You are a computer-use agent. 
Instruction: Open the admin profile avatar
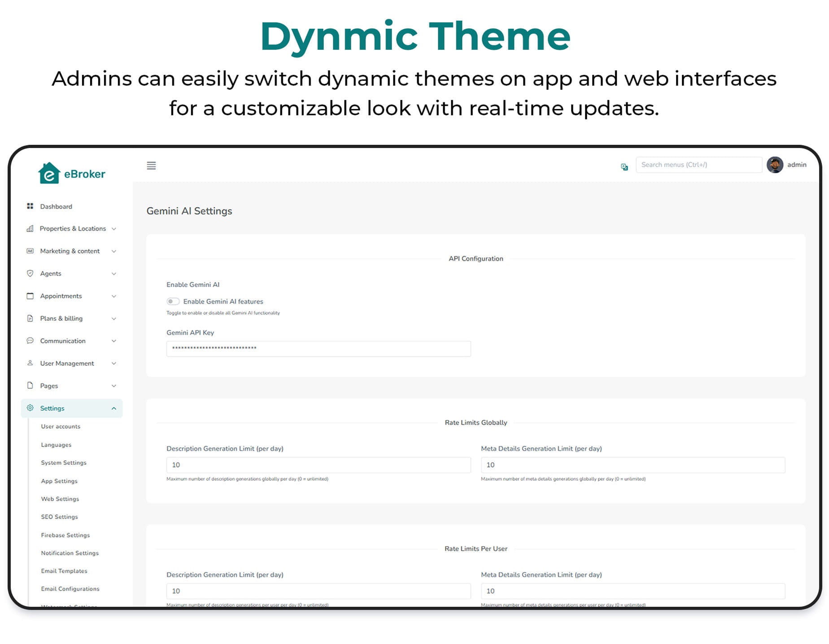[x=775, y=165]
